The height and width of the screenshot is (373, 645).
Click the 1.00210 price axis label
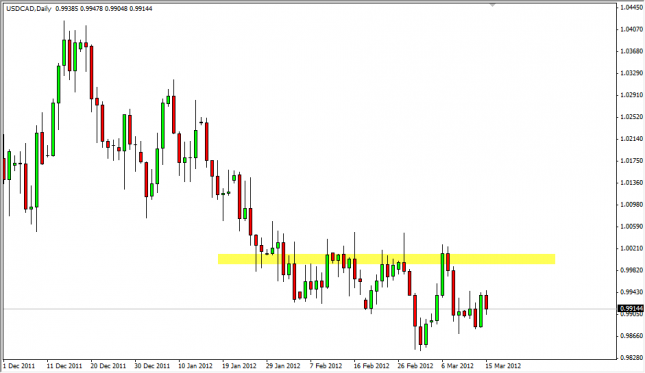tap(631, 248)
